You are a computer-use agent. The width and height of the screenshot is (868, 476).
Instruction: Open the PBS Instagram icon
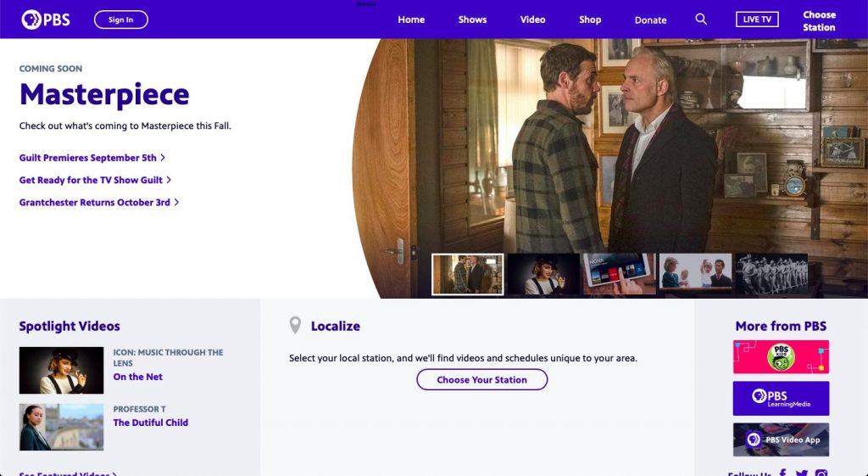[821, 473]
